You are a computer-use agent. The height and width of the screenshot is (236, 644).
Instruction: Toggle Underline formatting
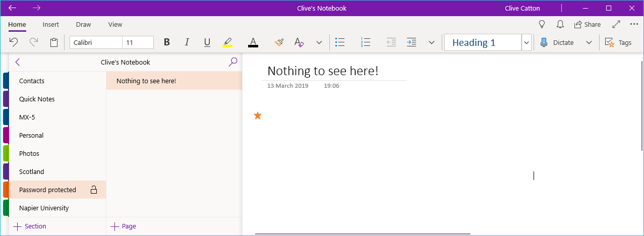point(207,42)
